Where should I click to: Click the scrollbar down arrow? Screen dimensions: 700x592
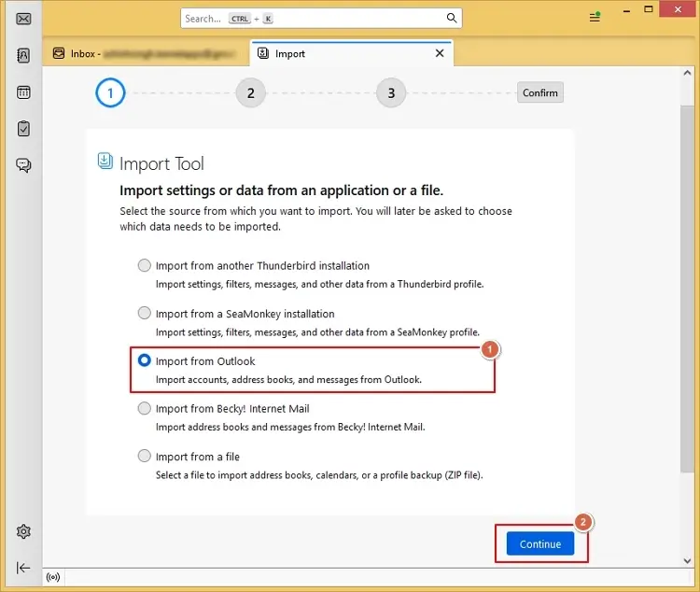coord(687,561)
